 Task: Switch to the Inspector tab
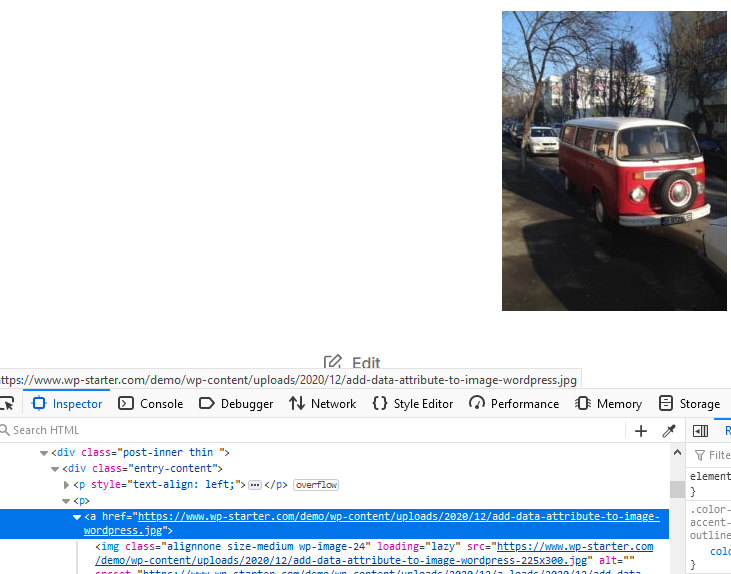coord(67,403)
